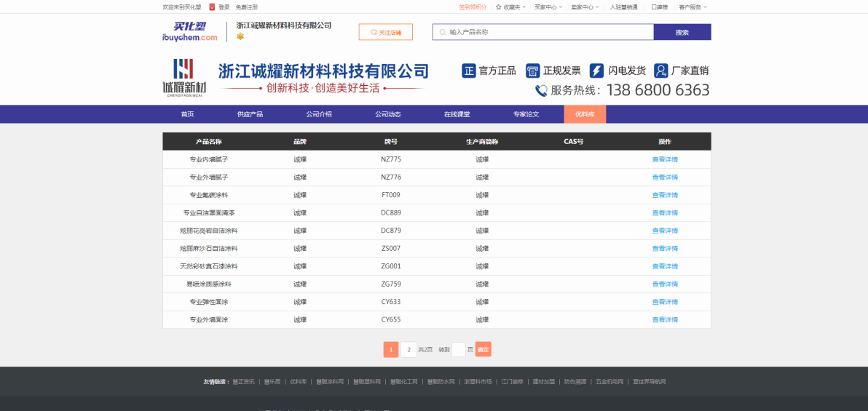Image resolution: width=868 pixels, height=411 pixels.
Task: Open the 公司介绍 tab
Action: click(319, 114)
